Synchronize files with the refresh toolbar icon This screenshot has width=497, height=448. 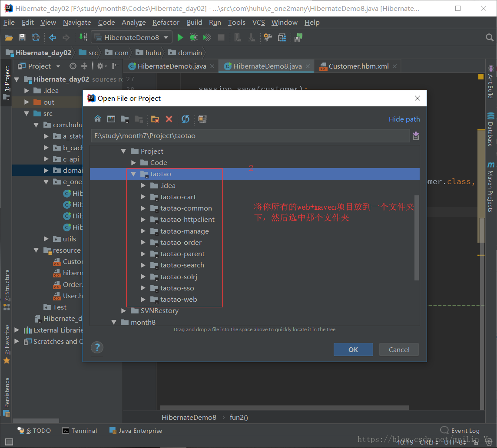coord(36,37)
